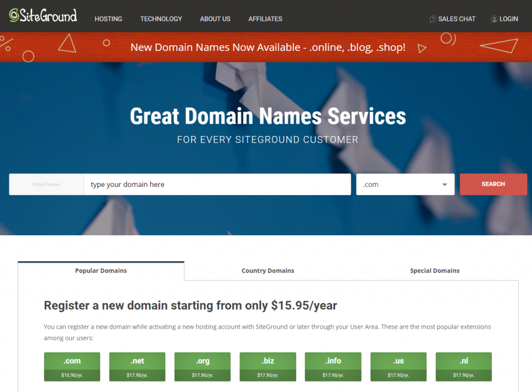Click the Sales Chat question icon

click(x=433, y=19)
